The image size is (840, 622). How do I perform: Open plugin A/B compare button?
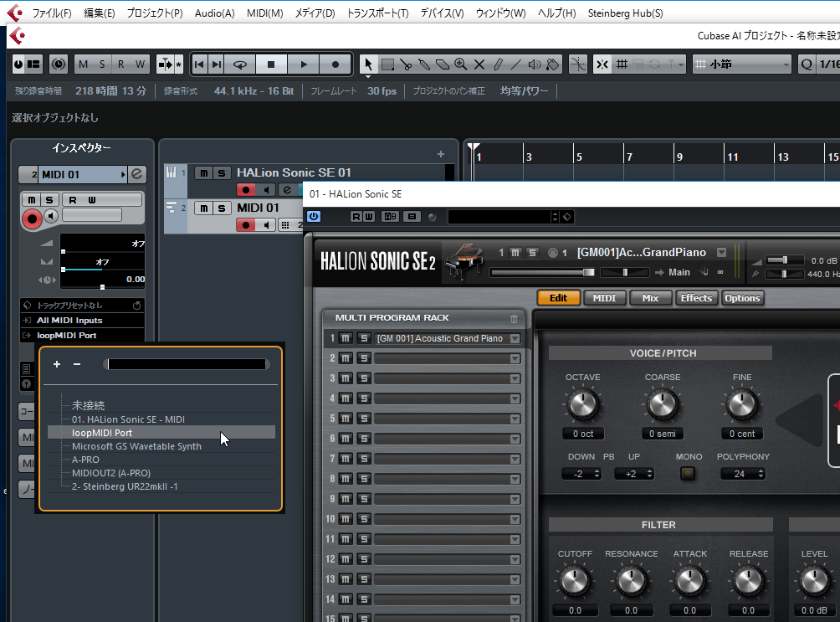(x=390, y=217)
